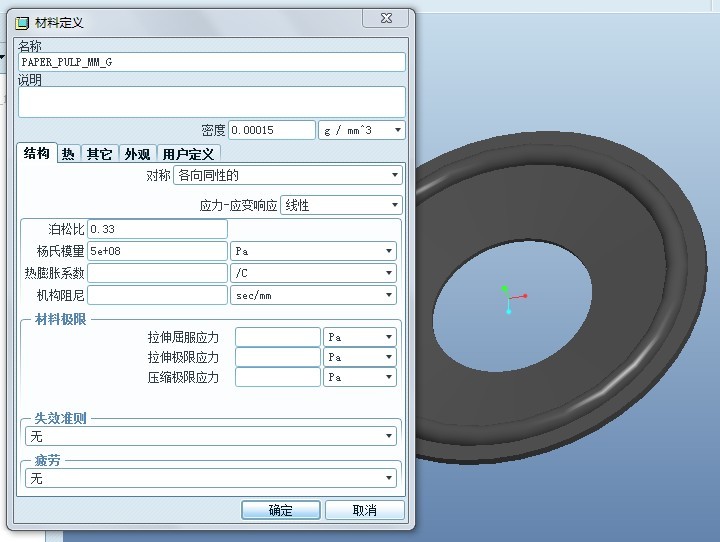Switch to the 用户定义 tab
Screen dimensions: 720x542
click(188, 154)
